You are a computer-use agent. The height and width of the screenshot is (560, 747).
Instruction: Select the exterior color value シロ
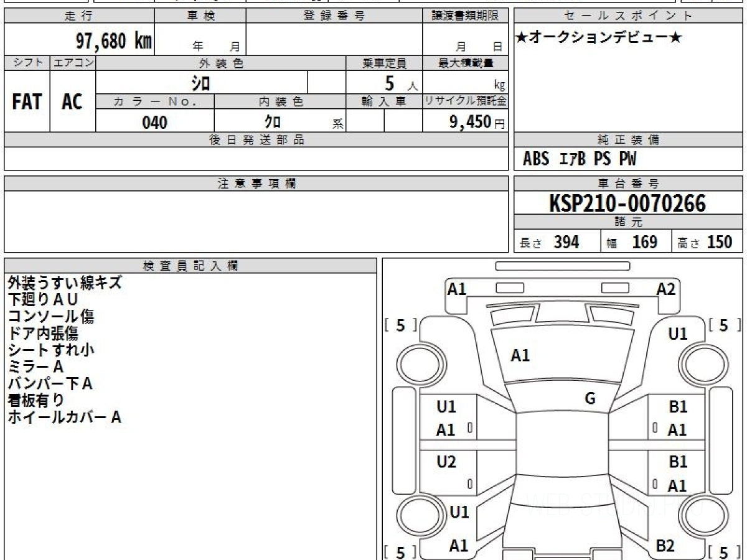tap(200, 83)
